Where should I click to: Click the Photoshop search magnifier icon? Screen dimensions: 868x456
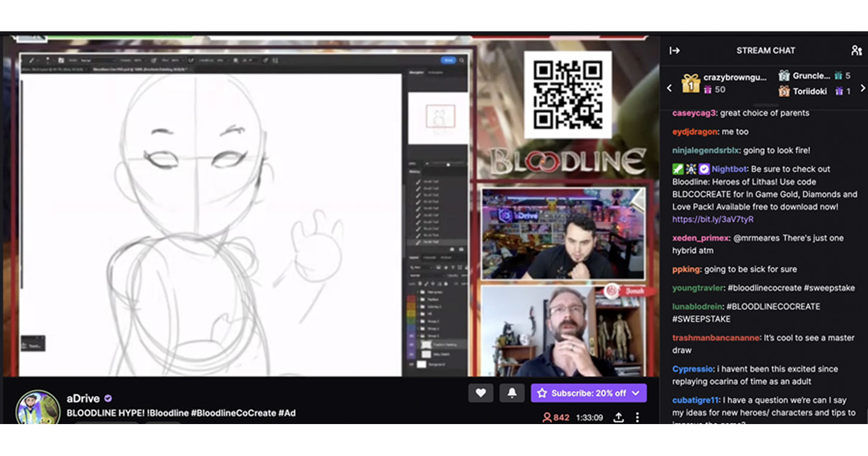coord(462,60)
